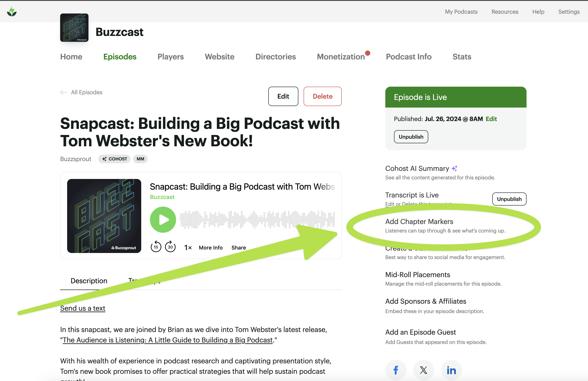Click the Buzzsprout logo icon
Screen dimensions: 588x381
(12, 12)
